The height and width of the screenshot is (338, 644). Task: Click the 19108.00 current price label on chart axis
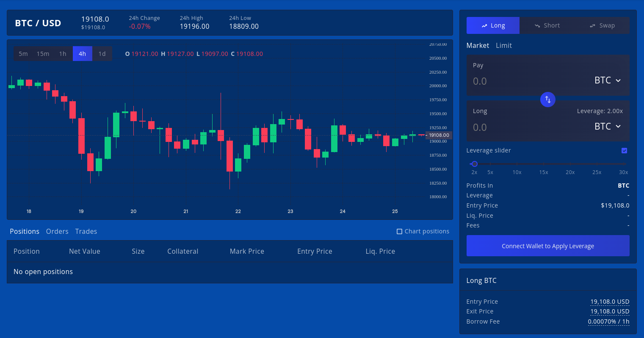coord(439,135)
